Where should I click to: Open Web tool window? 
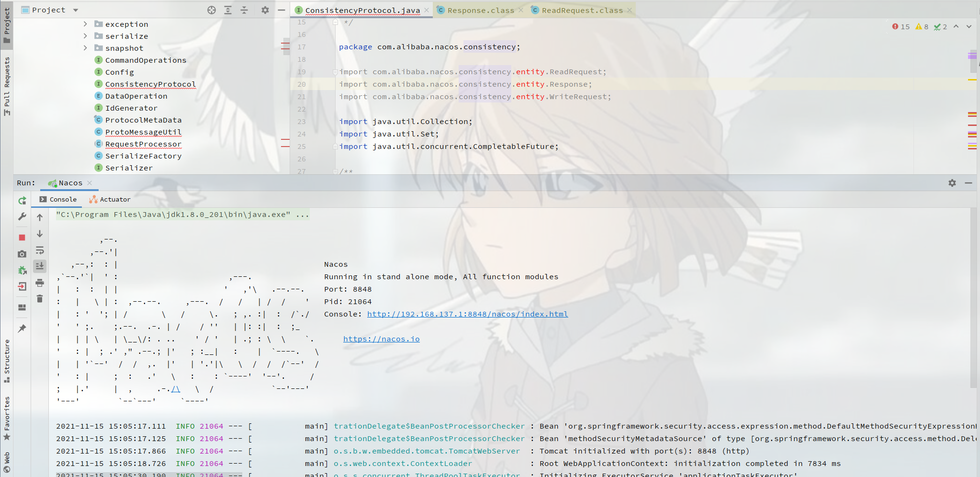point(7,463)
